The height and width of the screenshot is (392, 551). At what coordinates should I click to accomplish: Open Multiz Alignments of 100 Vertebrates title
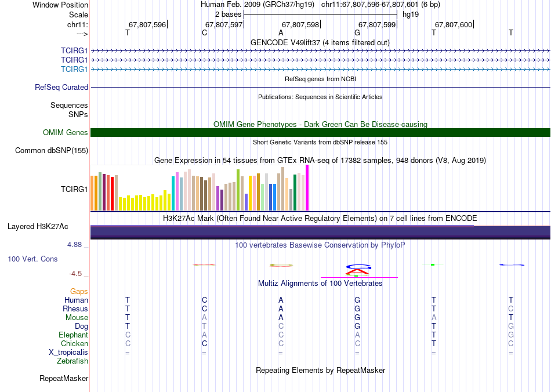[x=320, y=284]
